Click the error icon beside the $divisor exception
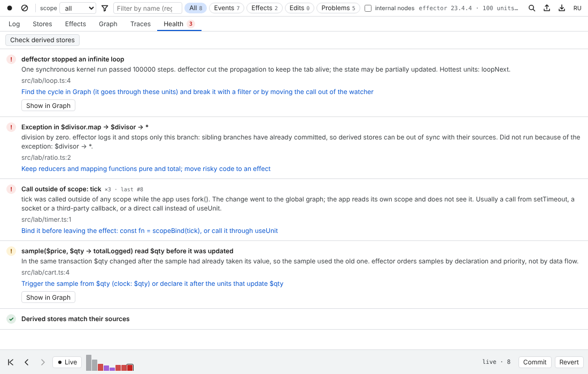Screen dimensions: 588x374 [11, 127]
